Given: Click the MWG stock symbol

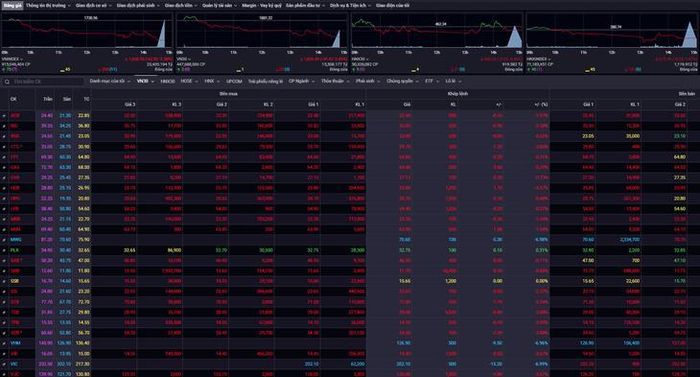Looking at the screenshot, I should coord(15,240).
